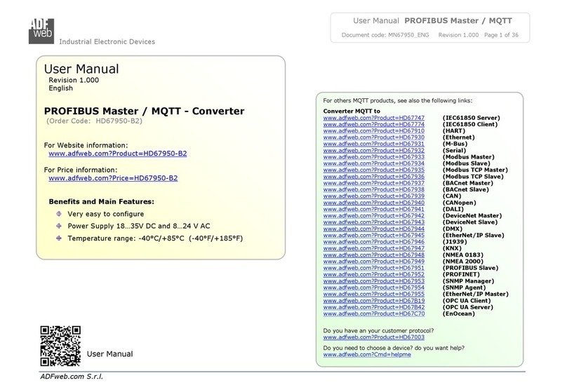Click the ADFweb logo

(x=41, y=31)
